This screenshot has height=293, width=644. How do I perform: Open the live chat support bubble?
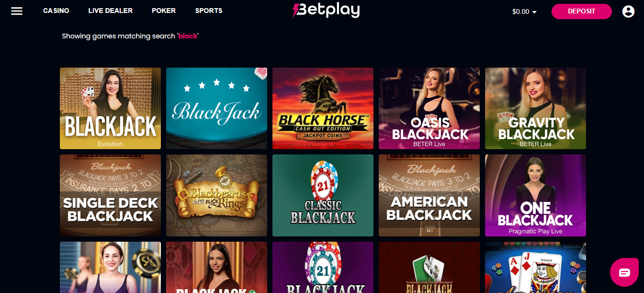coord(624,272)
